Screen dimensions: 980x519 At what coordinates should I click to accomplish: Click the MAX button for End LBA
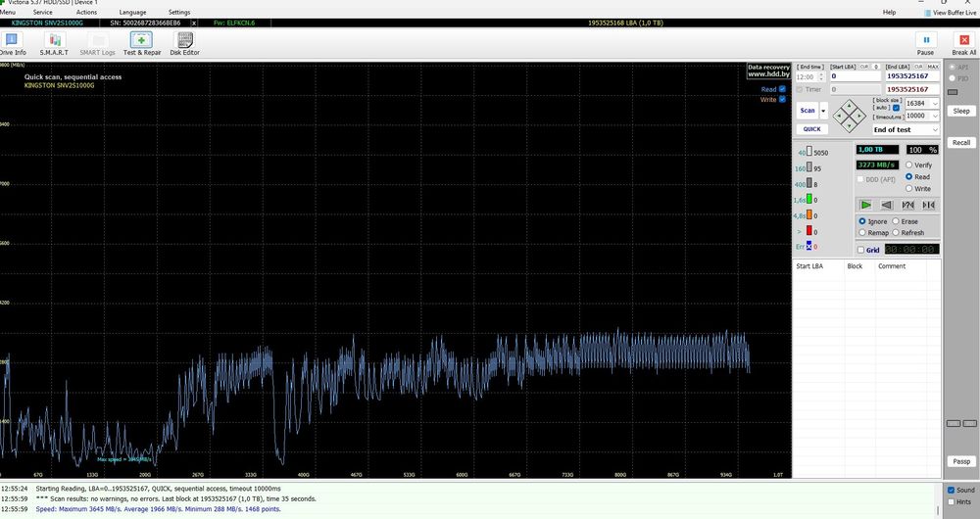(x=933, y=67)
